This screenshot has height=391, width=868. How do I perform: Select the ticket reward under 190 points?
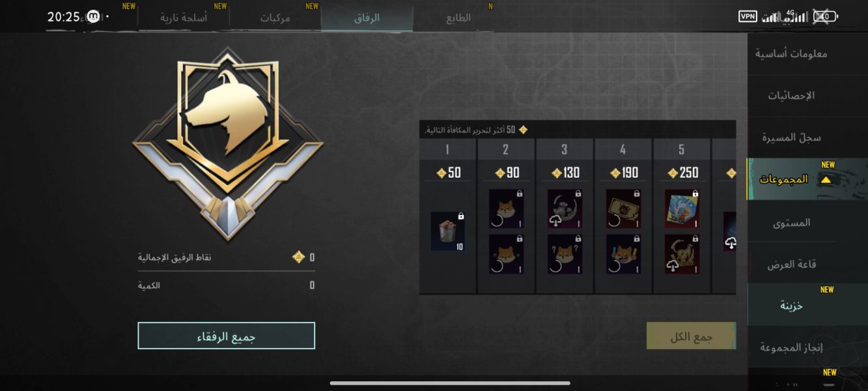click(623, 209)
